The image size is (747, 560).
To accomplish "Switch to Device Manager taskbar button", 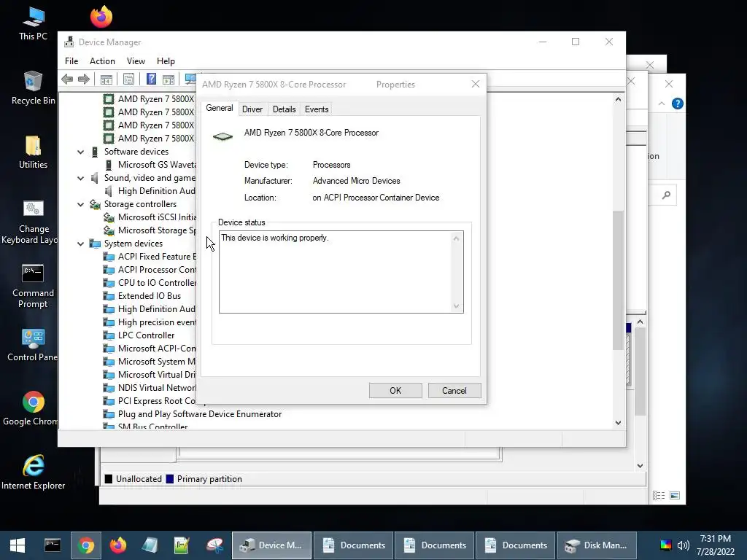I will coord(271,545).
